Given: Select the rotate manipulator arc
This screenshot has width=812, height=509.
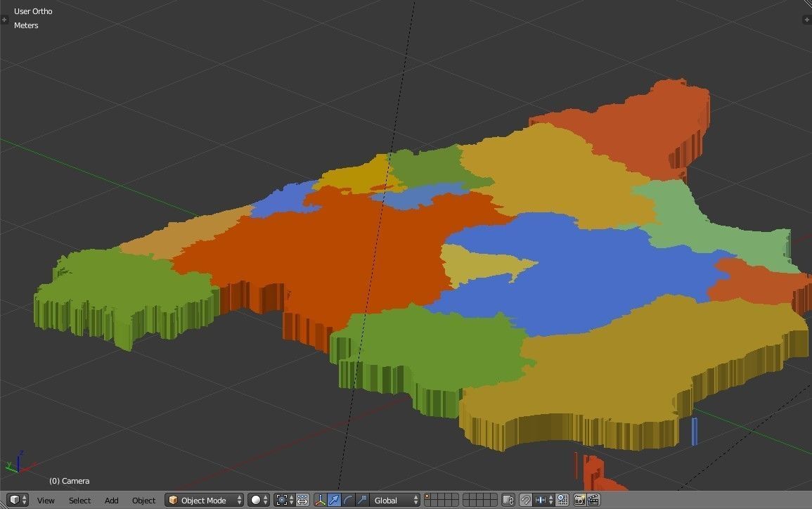Looking at the screenshot, I should pos(348,500).
